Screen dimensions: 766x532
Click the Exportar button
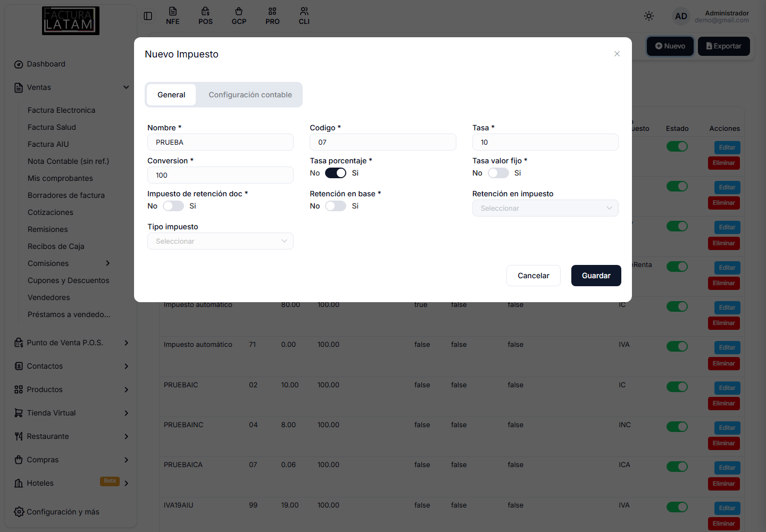[724, 46]
